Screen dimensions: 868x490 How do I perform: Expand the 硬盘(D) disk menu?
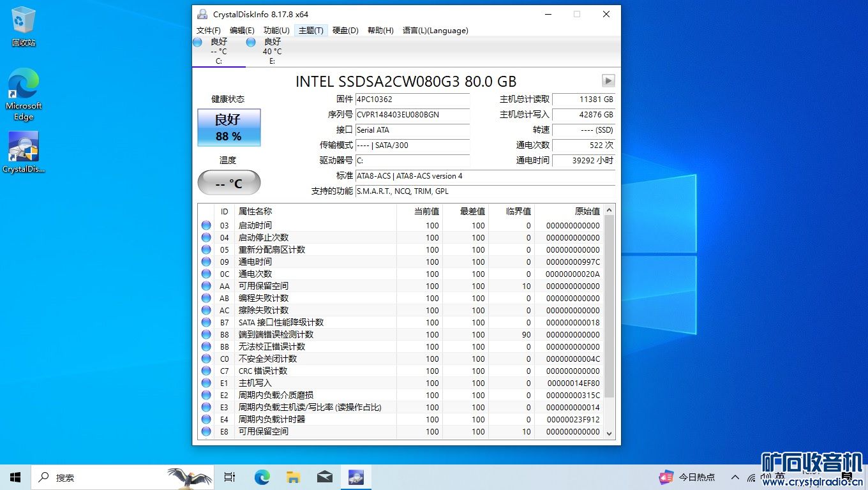[345, 31]
